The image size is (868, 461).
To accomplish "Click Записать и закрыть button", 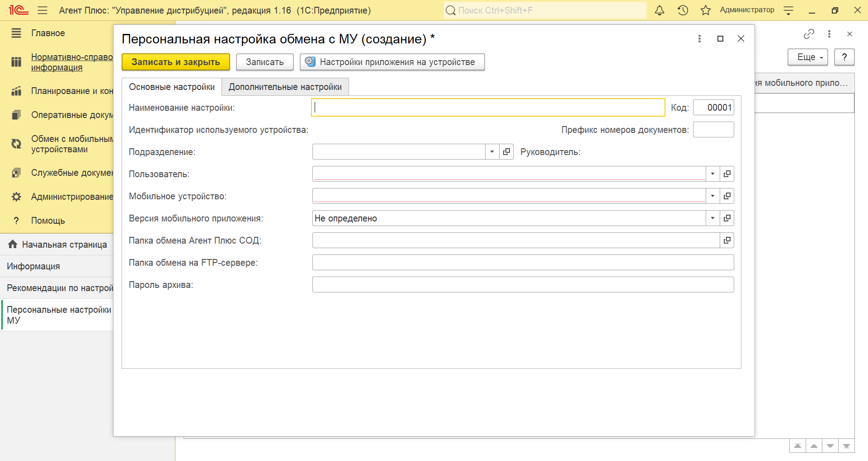I will click(x=176, y=62).
